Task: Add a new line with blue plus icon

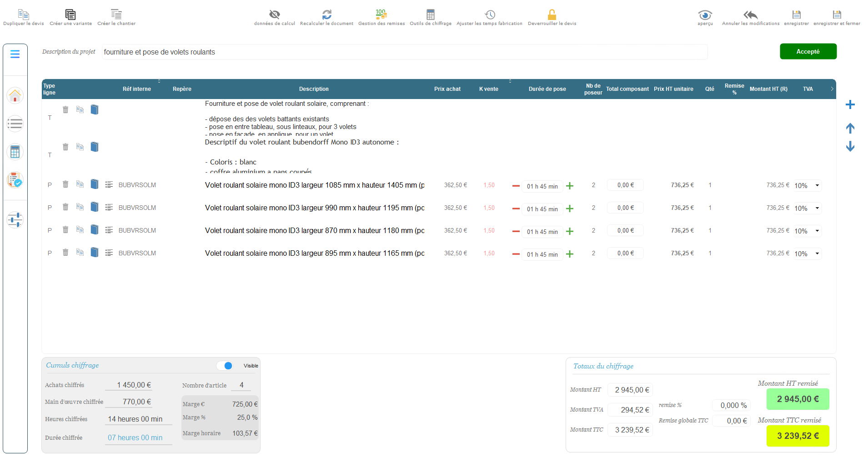Action: pos(850,105)
